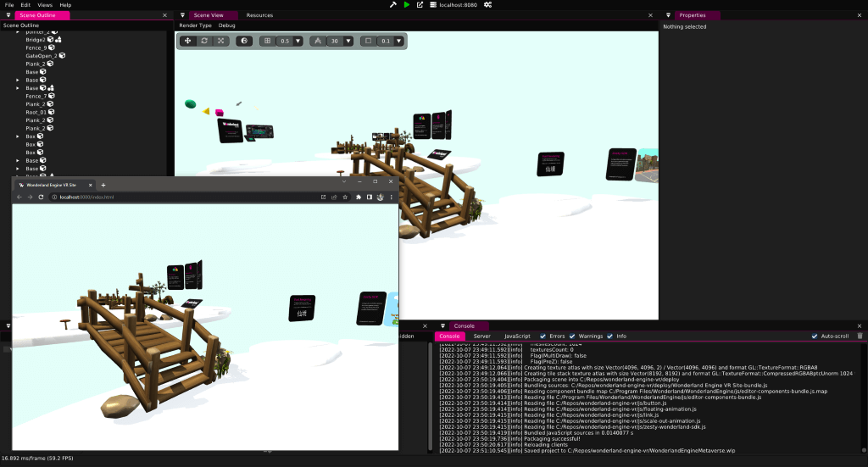Uncheck the Errors filter checkbox
The image size is (868, 467).
(542, 336)
